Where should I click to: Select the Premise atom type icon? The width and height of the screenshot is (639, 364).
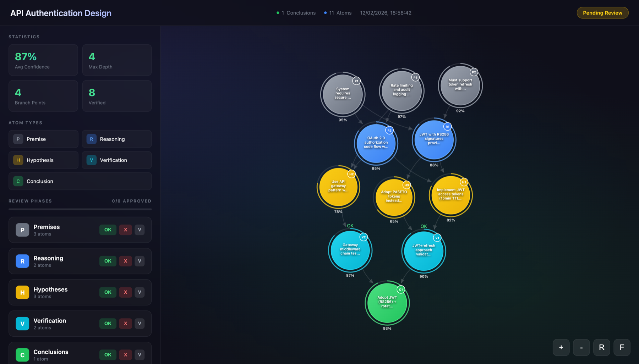point(18,139)
